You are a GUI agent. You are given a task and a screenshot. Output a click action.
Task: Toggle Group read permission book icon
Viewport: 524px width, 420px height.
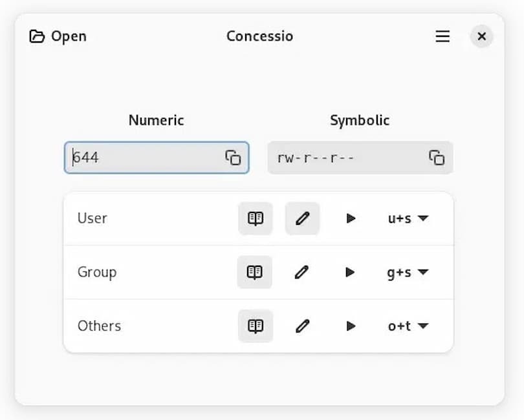(x=255, y=272)
